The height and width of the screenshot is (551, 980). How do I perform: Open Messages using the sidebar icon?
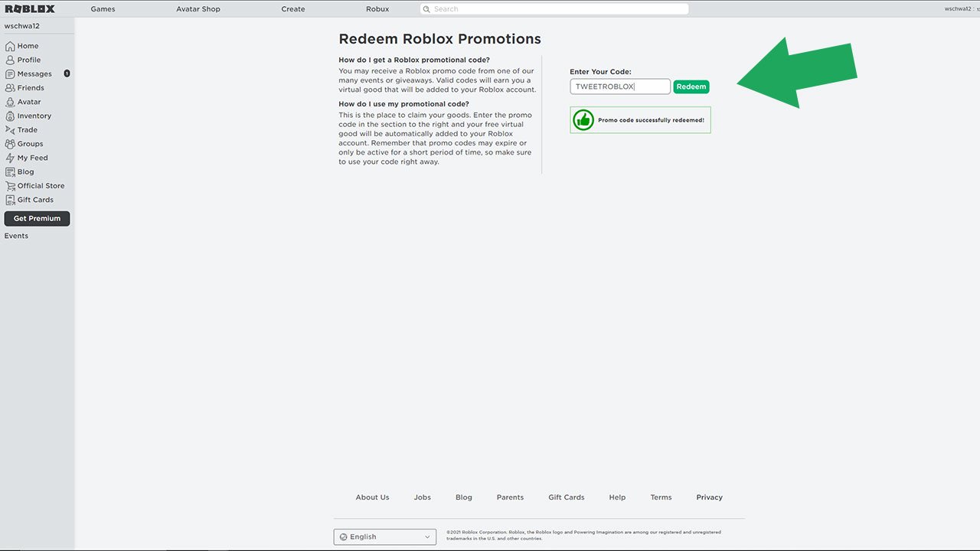[10, 74]
